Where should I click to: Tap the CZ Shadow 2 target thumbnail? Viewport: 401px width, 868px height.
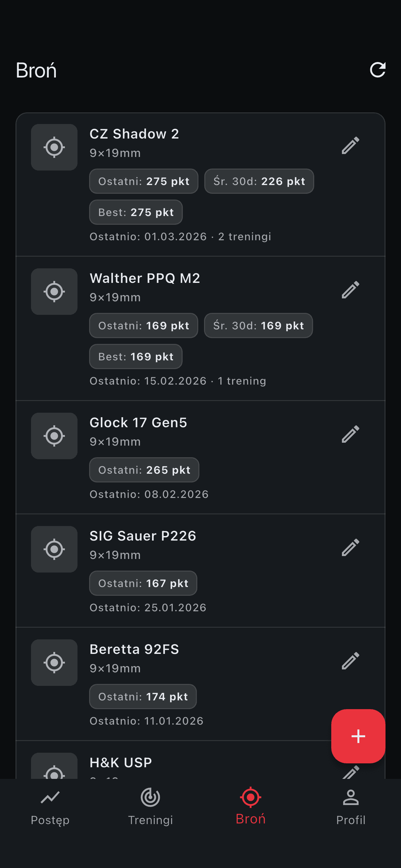point(54,147)
